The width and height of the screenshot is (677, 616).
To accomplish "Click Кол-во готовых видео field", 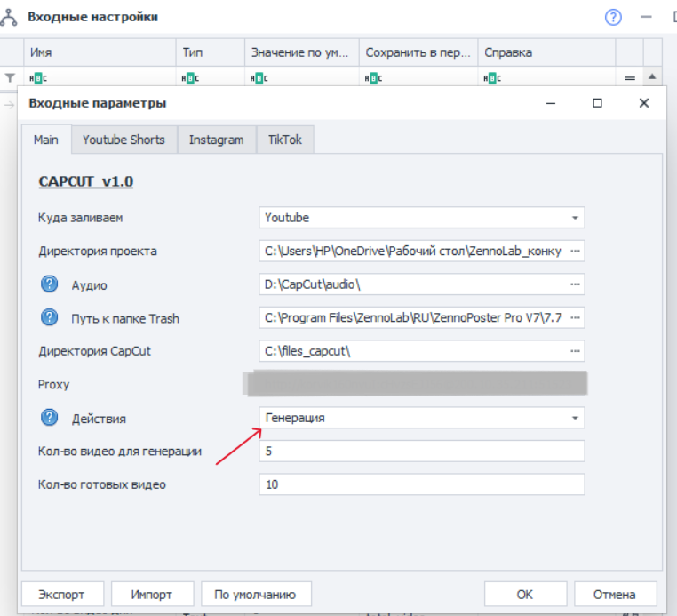I will pos(422,484).
